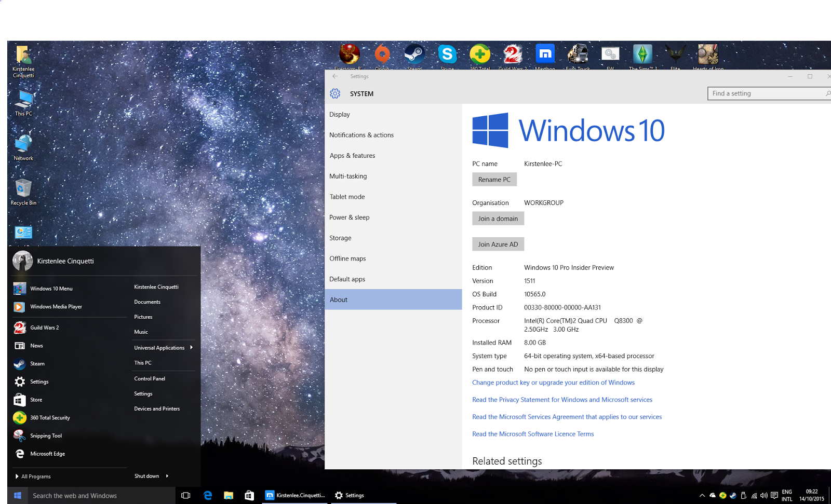The height and width of the screenshot is (504, 831).
Task: Open Control Panel from the Start menu
Action: pos(150,378)
